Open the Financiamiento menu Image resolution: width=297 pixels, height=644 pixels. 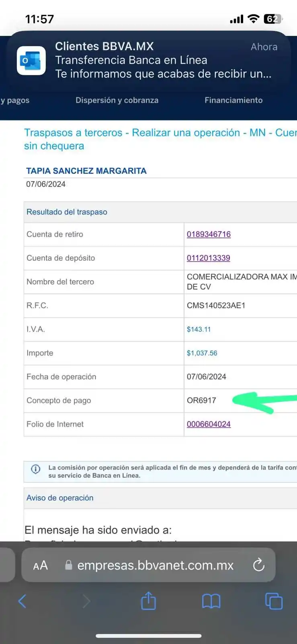tap(234, 100)
